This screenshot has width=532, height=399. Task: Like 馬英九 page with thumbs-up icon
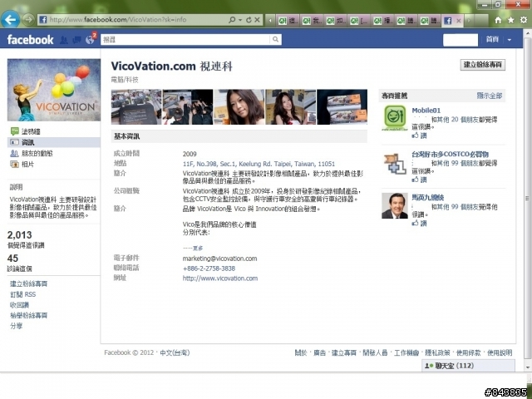415,223
